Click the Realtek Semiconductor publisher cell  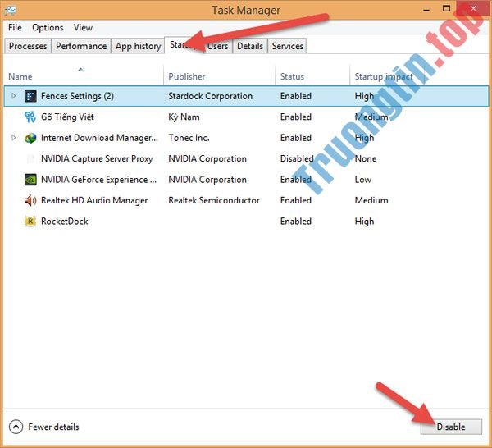coord(214,200)
